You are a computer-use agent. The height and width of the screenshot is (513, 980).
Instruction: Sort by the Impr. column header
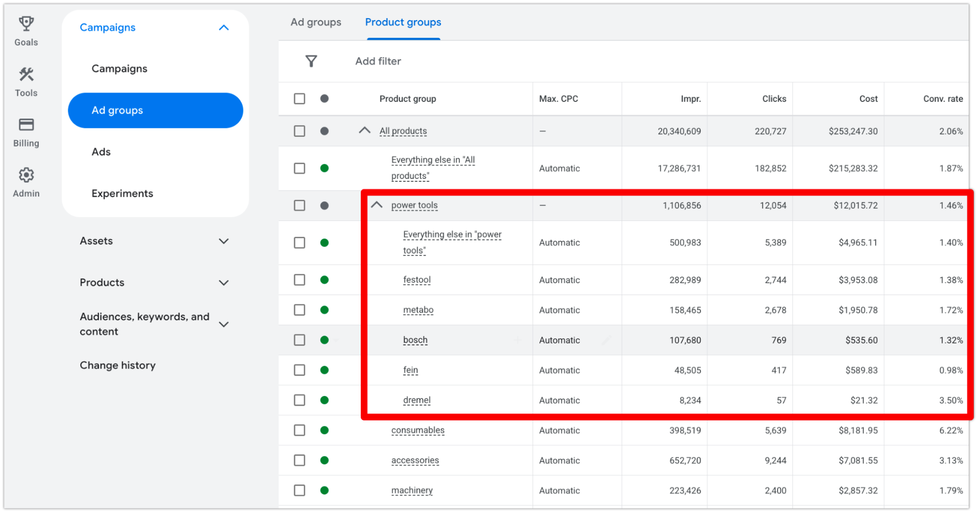[x=690, y=98]
